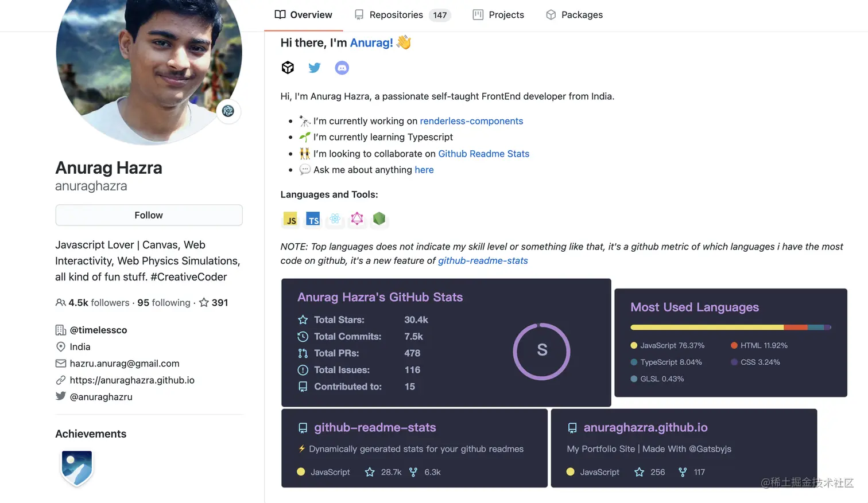Open the @anuraghazru Twitter profile link
This screenshot has height=503, width=868.
pyautogui.click(x=101, y=396)
